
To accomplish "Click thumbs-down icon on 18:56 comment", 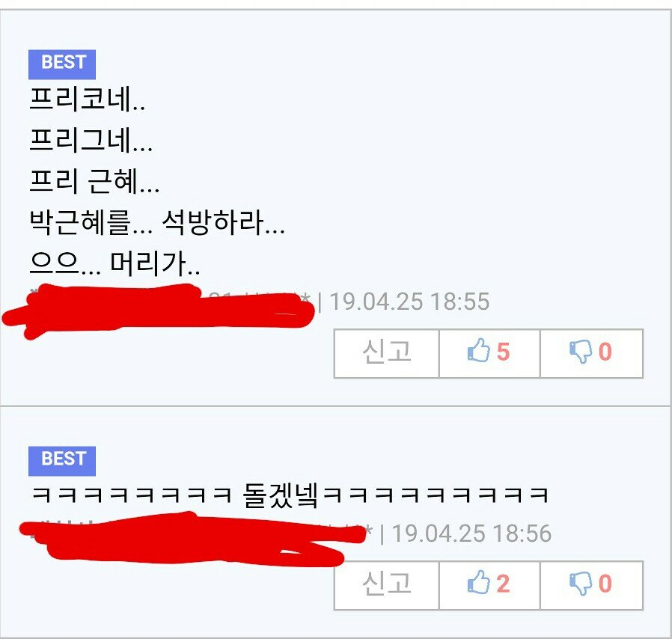I will pos(581,584).
